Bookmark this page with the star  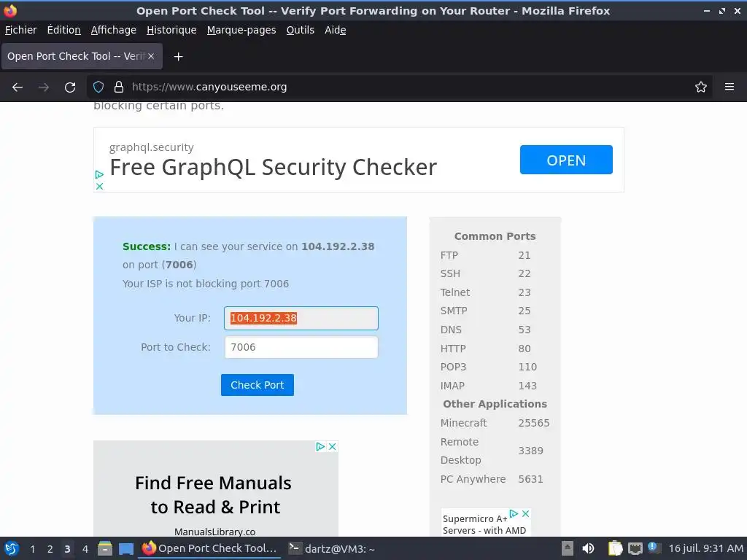pos(701,87)
